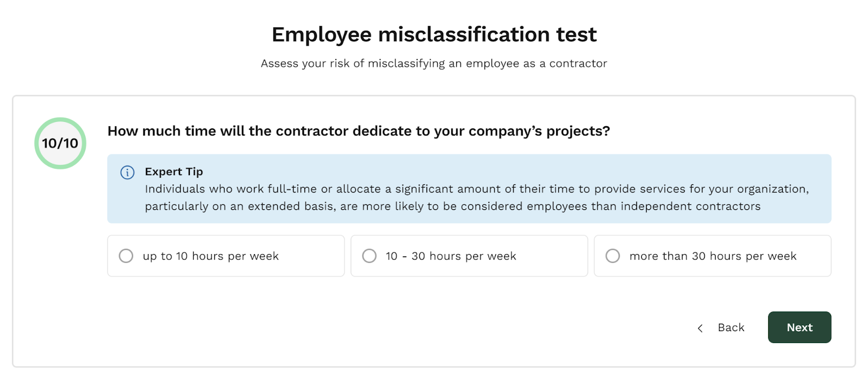This screenshot has height=374, width=868.
Task: Click the left chevron arrow before Back
Action: click(x=700, y=328)
